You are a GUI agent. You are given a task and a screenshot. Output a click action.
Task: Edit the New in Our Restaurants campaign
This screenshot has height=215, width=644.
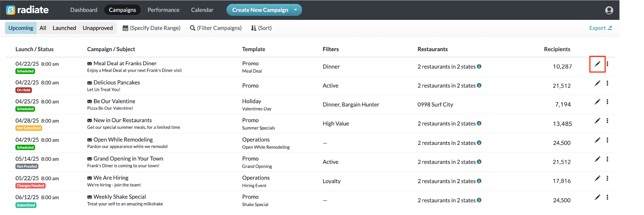(x=597, y=121)
